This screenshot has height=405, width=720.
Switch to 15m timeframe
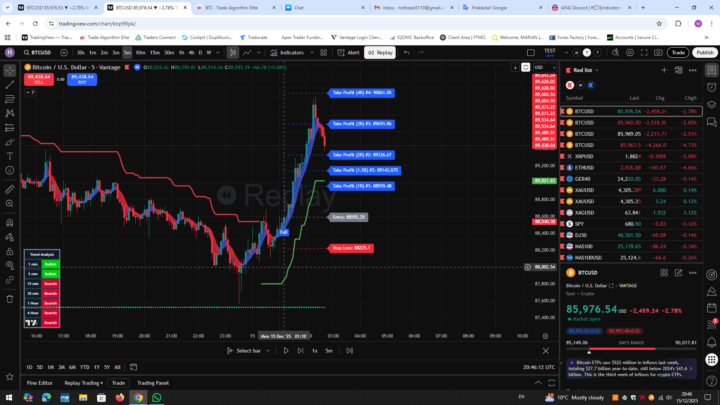[155, 53]
